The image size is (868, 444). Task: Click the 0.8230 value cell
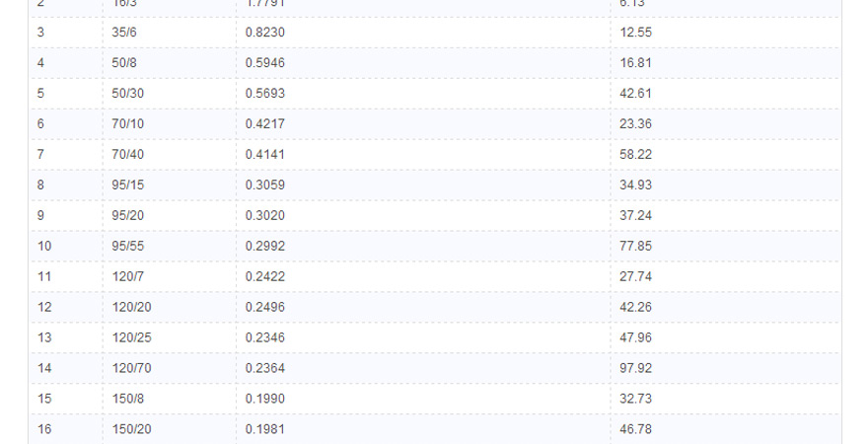(423, 33)
